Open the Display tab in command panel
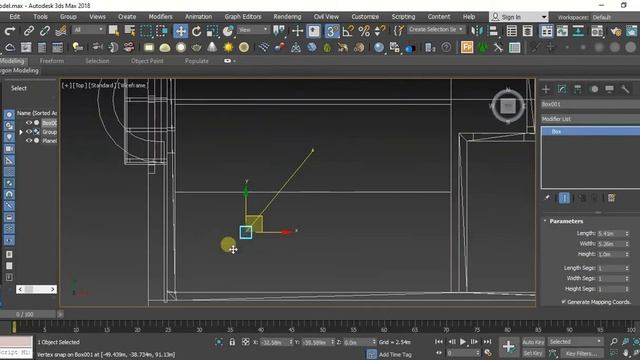Screen dimensions: 640x360 [609, 89]
